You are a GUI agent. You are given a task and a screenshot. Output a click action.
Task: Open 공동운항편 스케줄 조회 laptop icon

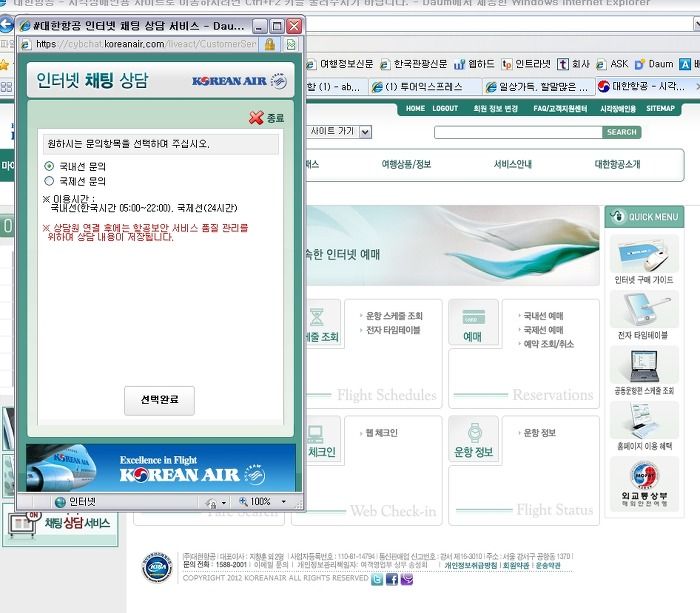644,365
